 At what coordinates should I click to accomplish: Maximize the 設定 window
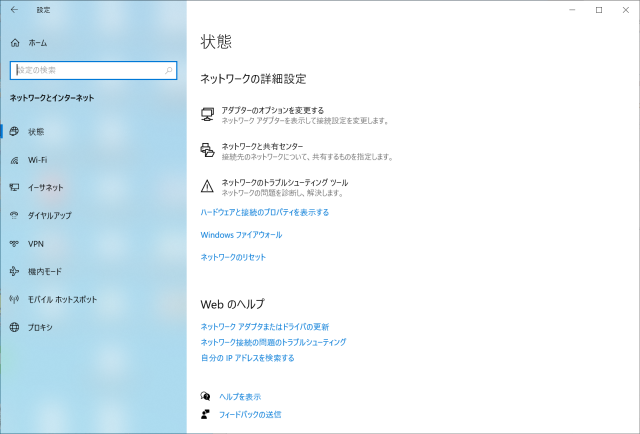[599, 10]
